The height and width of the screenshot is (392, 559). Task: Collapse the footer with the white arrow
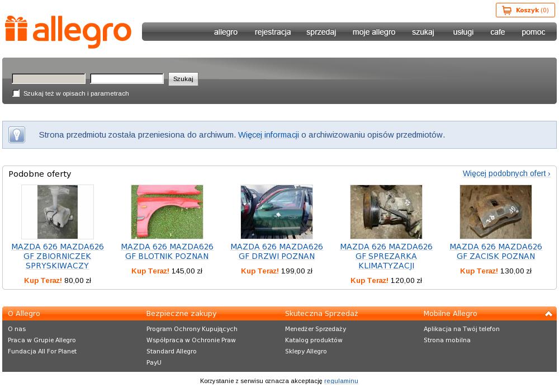click(548, 314)
